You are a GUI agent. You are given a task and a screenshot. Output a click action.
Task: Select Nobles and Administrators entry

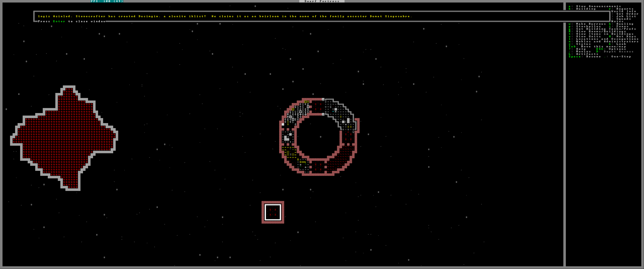[604, 42]
